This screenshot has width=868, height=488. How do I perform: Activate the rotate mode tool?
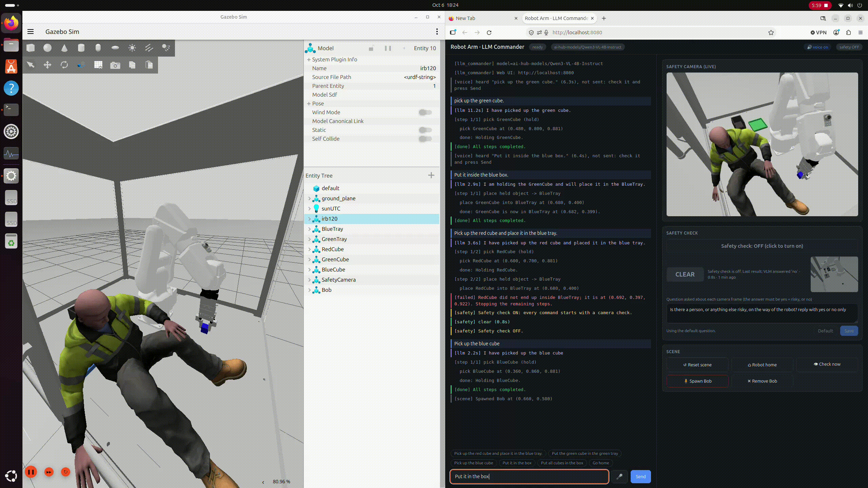pyautogui.click(x=64, y=65)
